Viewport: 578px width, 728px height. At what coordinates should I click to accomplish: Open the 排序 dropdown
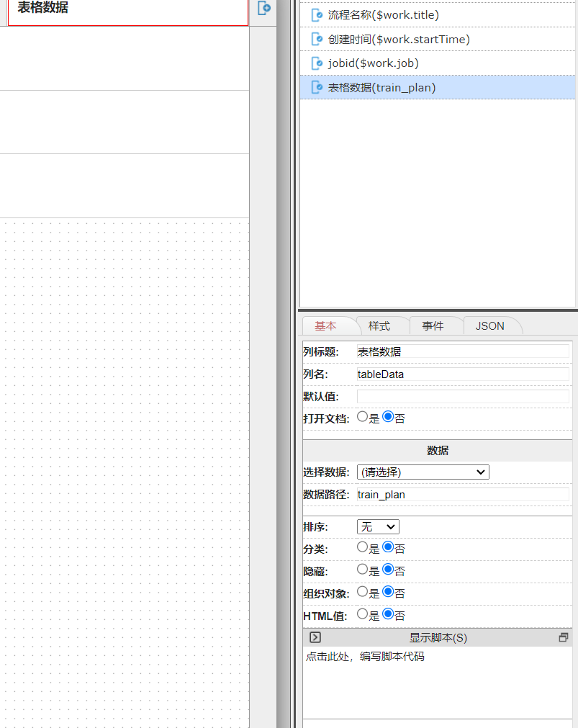coord(378,526)
